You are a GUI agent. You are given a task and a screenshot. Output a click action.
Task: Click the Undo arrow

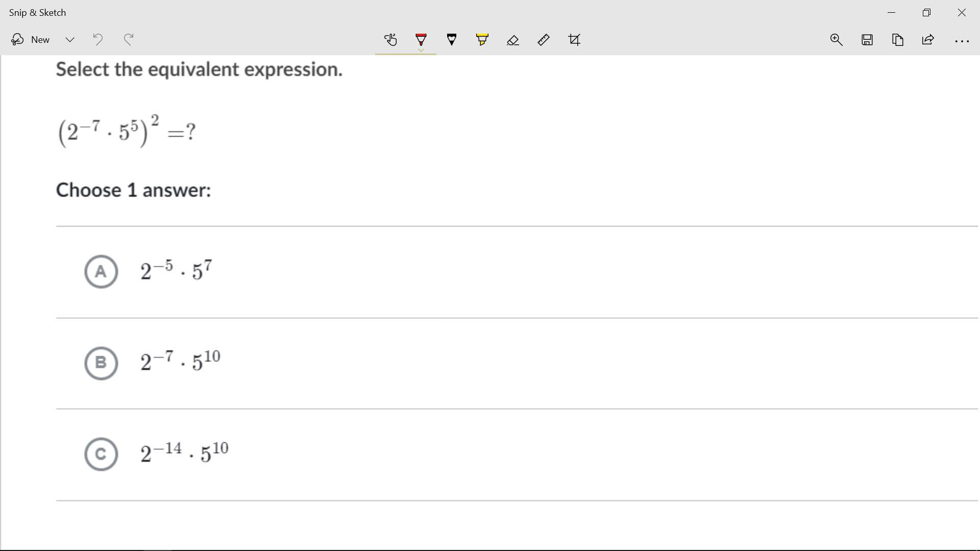97,40
